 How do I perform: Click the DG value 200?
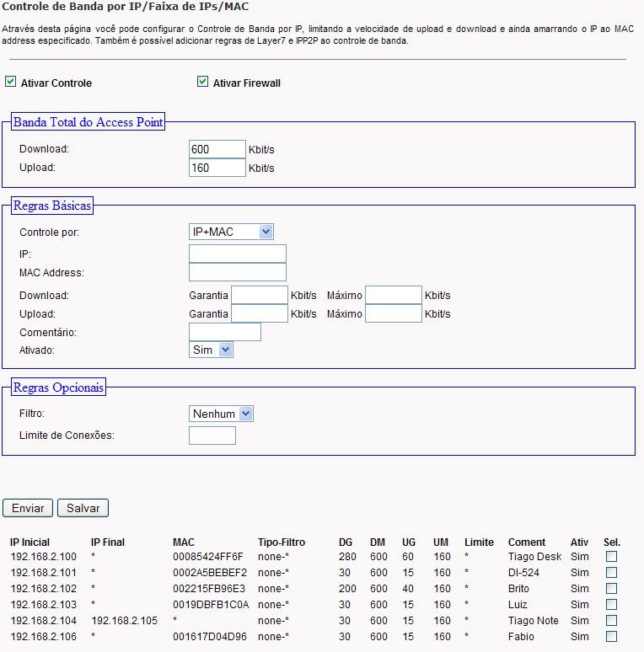click(x=347, y=588)
